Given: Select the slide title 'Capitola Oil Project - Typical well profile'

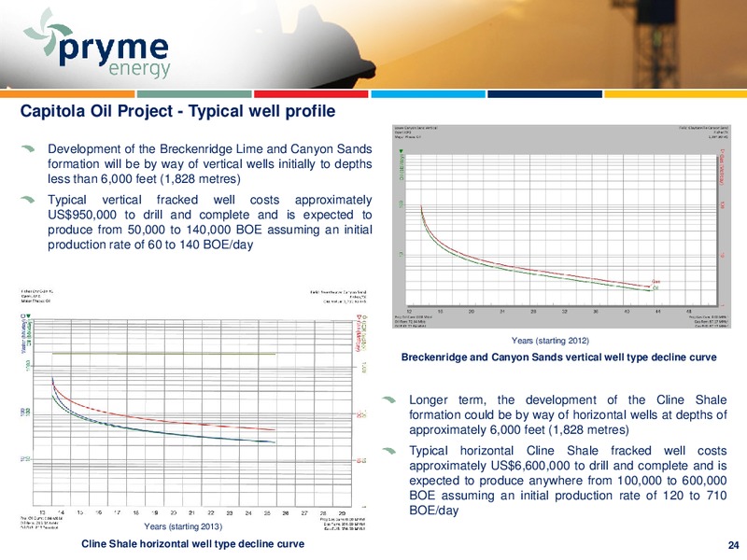Looking at the screenshot, I should point(177,111).
